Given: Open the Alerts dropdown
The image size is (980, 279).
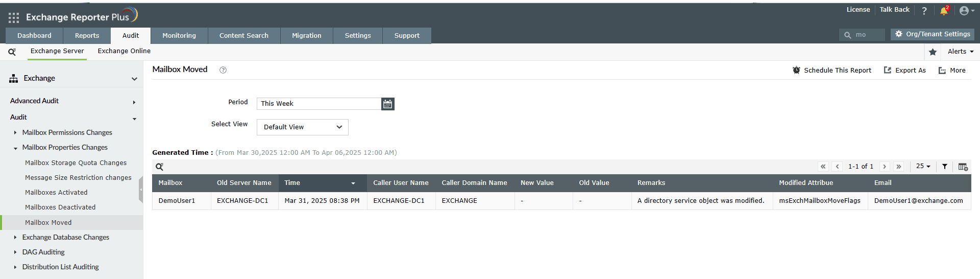Looking at the screenshot, I should (961, 52).
